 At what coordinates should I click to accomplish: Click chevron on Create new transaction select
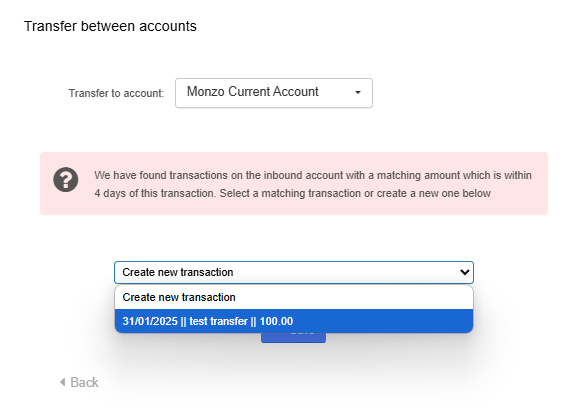[x=464, y=272]
